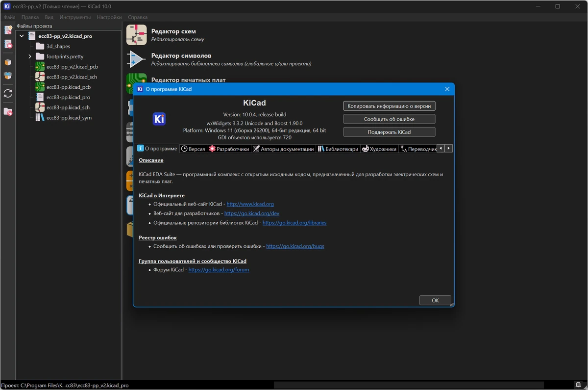Click the KiCad icon in the main title bar
The height and width of the screenshot is (390, 588).
[x=7, y=6]
